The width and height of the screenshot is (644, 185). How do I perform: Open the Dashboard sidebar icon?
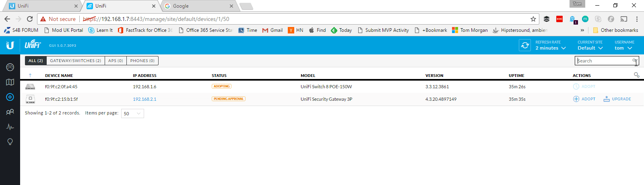(x=10, y=67)
